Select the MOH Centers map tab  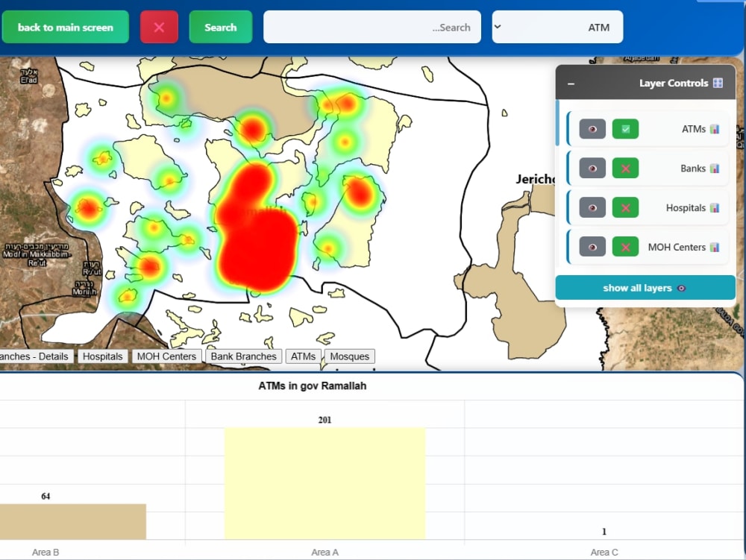(166, 356)
